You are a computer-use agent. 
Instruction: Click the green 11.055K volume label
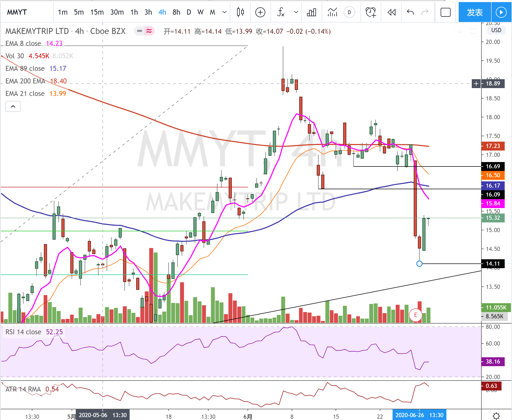pyautogui.click(x=496, y=307)
